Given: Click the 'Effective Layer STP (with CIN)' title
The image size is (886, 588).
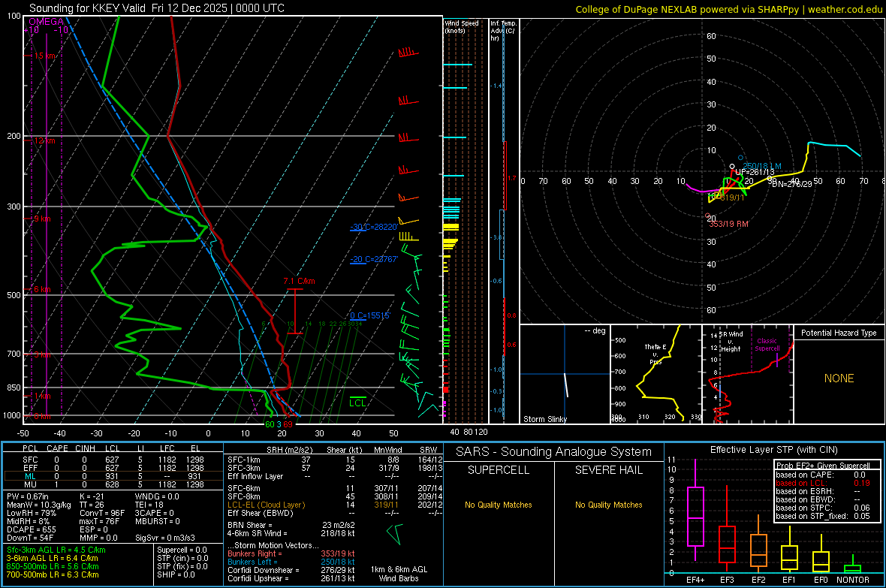Looking at the screenshot, I should click(773, 450).
